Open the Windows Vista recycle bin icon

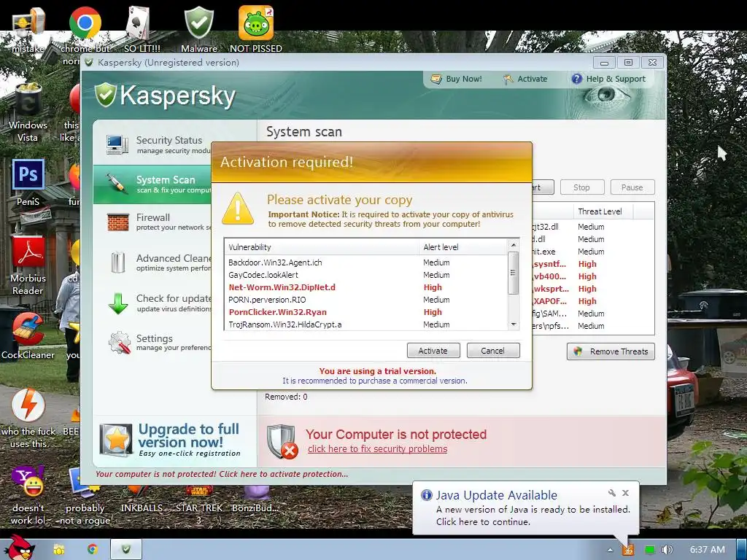coord(28,100)
